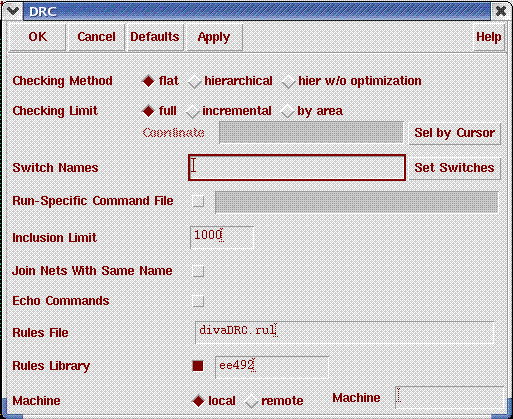Close the DRC dialog window
The width and height of the screenshot is (513, 419).
coord(500,11)
